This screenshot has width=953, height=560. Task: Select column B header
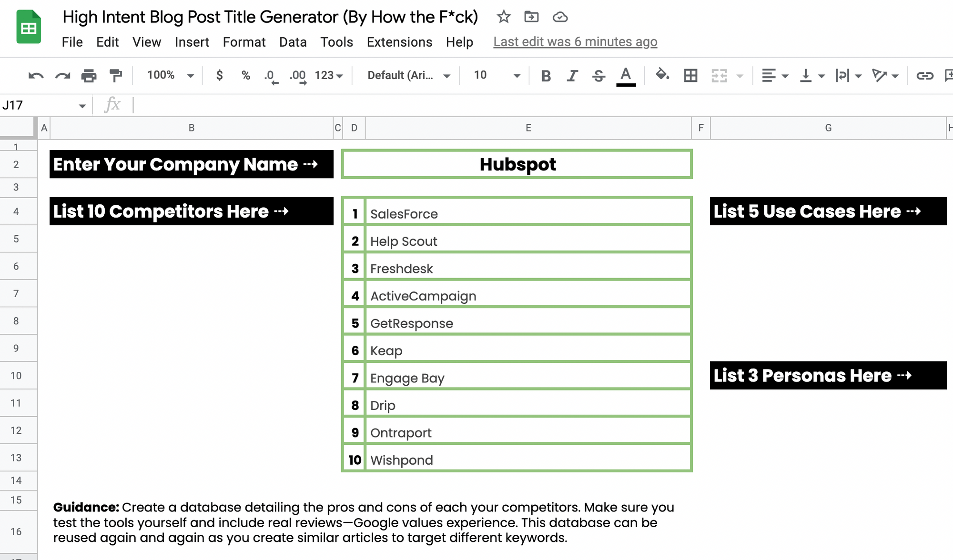point(192,128)
